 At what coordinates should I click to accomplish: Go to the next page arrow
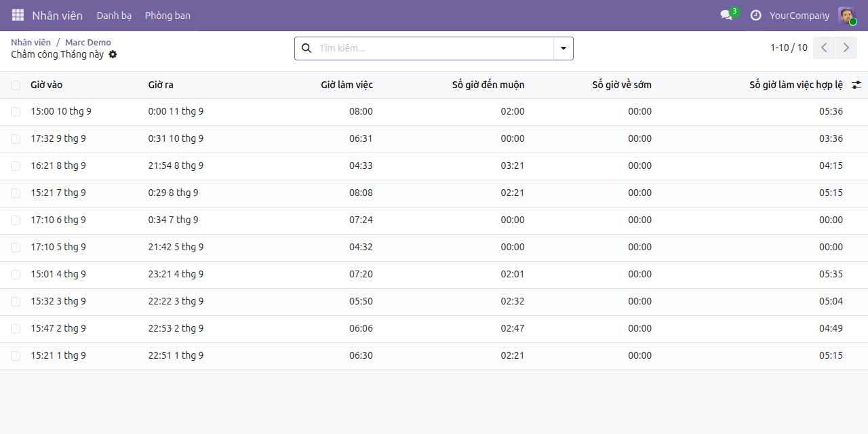pos(846,47)
